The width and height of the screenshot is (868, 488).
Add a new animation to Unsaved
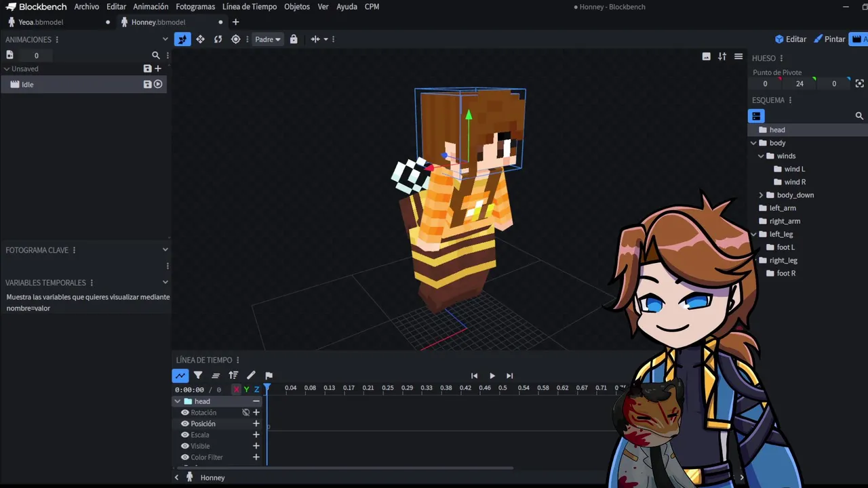[158, 68]
